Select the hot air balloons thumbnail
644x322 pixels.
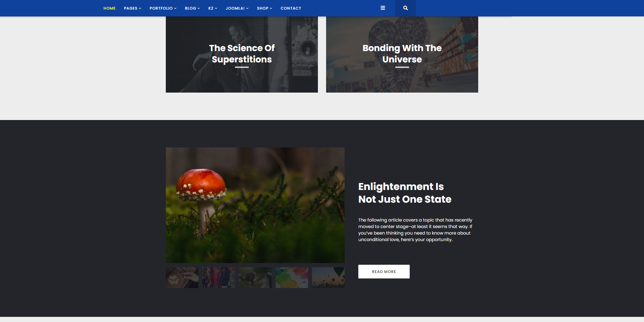click(x=328, y=277)
